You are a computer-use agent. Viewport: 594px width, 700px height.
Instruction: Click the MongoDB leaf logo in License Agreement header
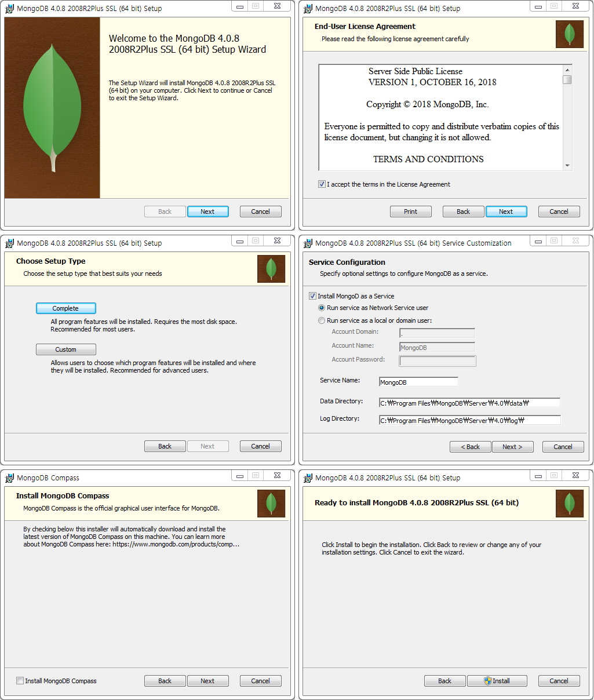coord(570,34)
